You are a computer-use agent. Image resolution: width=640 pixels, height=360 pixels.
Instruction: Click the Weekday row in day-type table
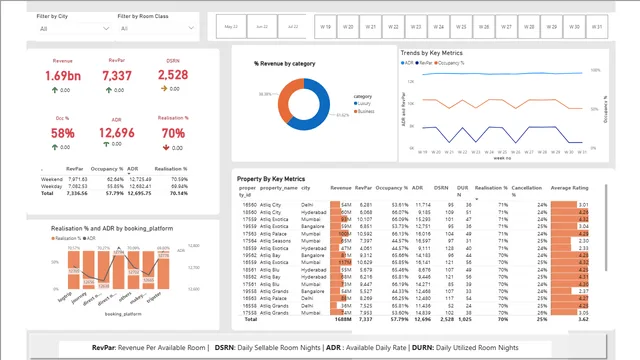point(114,186)
